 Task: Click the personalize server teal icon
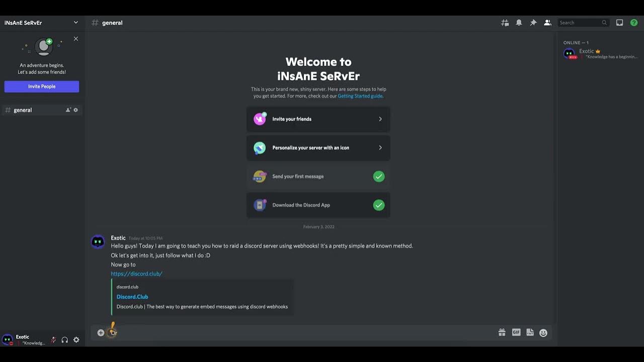point(260,148)
